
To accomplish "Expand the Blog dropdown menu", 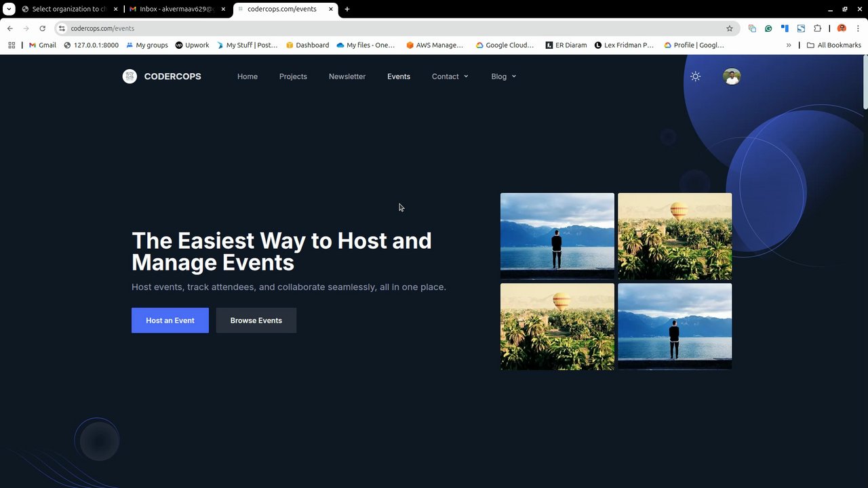I will pos(504,77).
